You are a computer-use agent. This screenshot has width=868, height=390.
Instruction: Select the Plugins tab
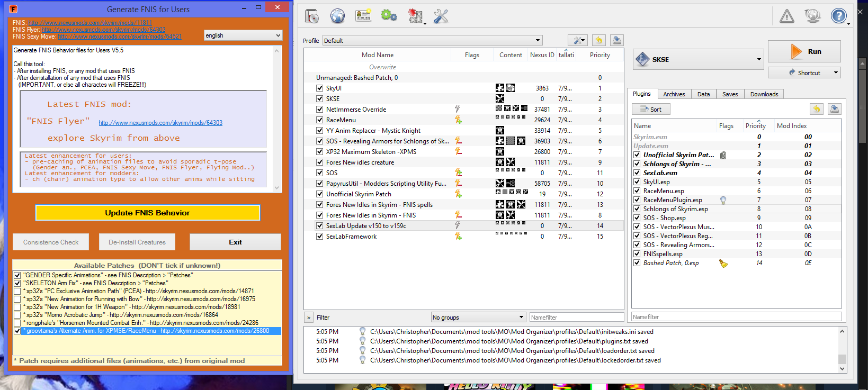point(641,94)
